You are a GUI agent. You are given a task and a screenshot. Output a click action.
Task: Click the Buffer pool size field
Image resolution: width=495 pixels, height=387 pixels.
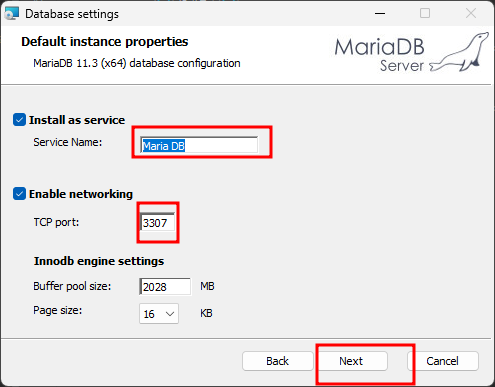pyautogui.click(x=165, y=287)
